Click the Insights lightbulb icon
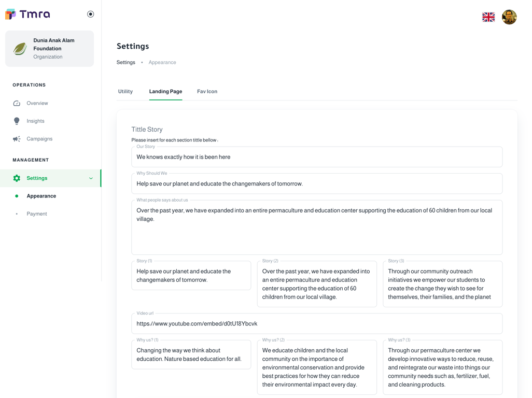The height and width of the screenshot is (398, 532). tap(17, 121)
